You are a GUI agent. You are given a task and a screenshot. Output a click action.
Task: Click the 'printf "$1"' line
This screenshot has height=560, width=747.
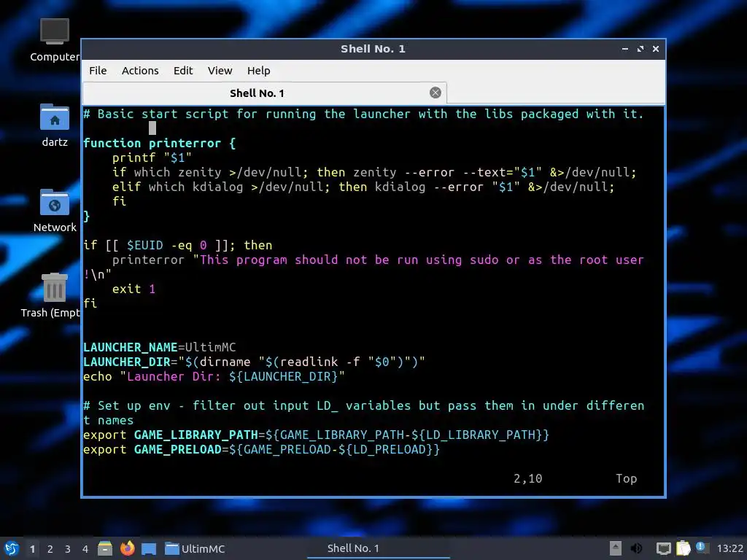(152, 157)
